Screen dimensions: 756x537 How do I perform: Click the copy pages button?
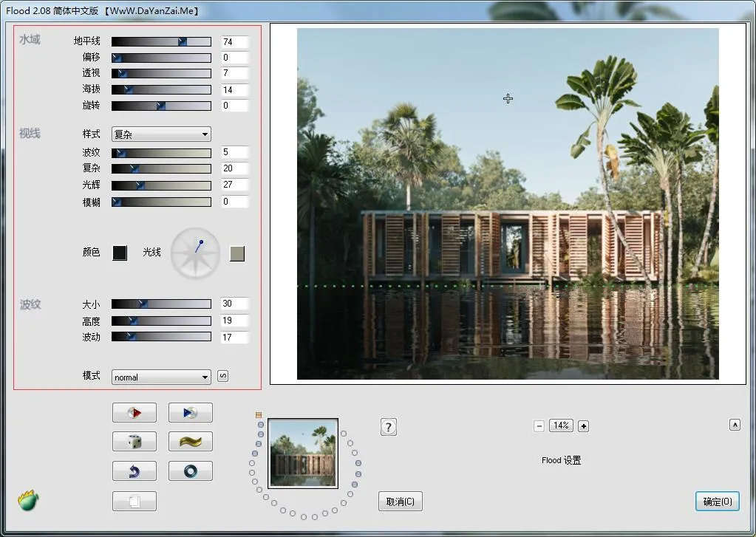(x=134, y=501)
